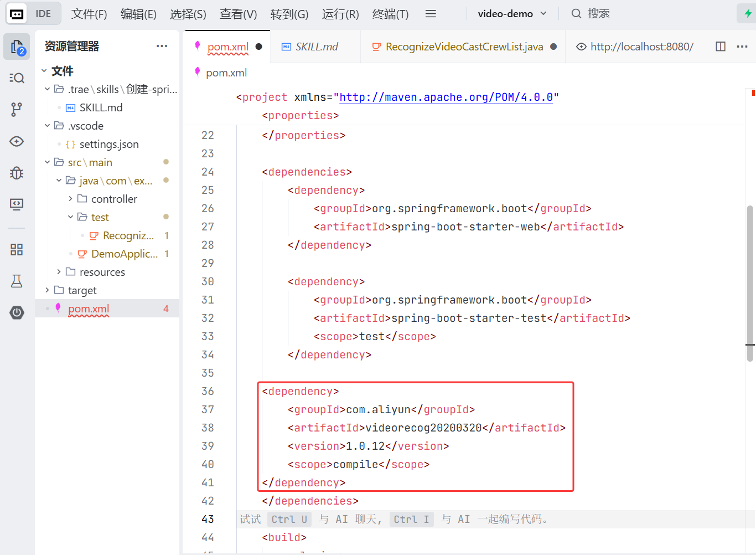Click the 1.0.12 version text
Viewport: 756px width, 555px height.
(365, 446)
